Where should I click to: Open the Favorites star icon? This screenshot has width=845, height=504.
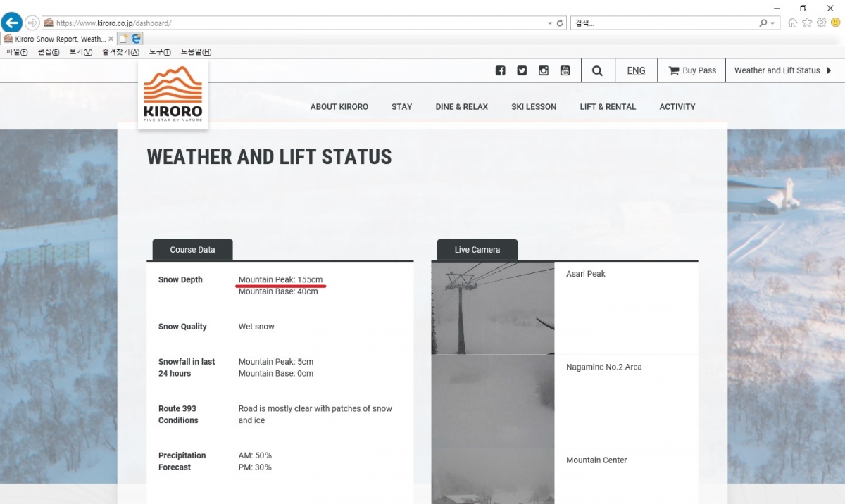(x=807, y=23)
